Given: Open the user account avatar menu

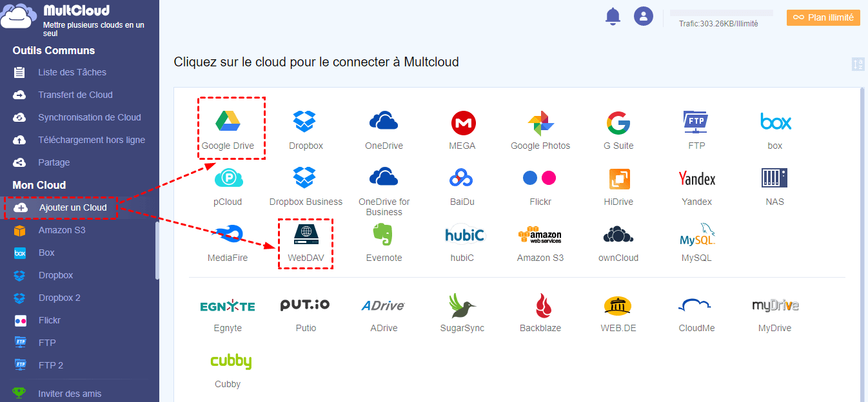Looking at the screenshot, I should click(644, 16).
